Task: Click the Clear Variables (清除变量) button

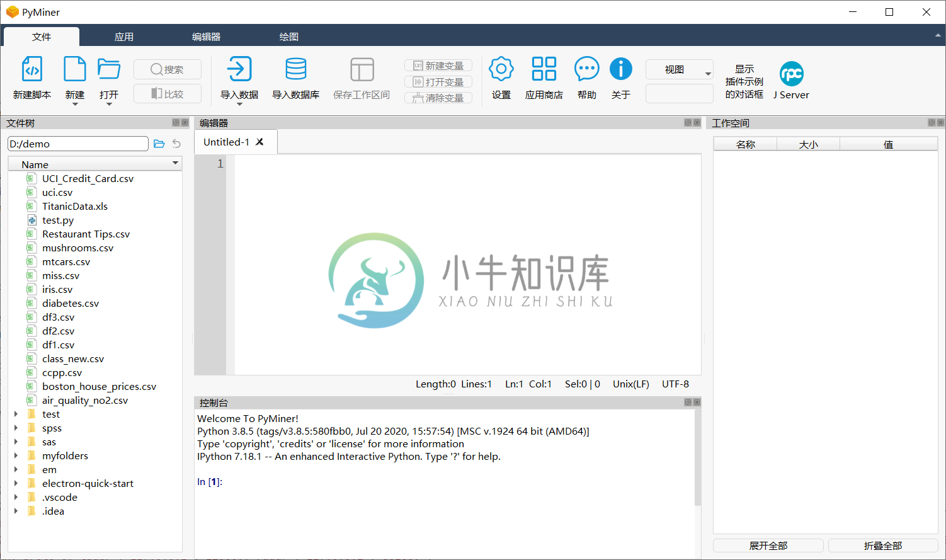Action: click(x=438, y=98)
